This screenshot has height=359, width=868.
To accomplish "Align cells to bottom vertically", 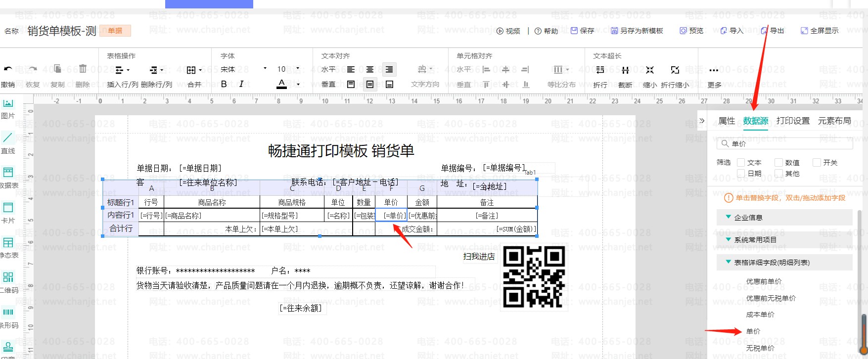I will pos(525,85).
